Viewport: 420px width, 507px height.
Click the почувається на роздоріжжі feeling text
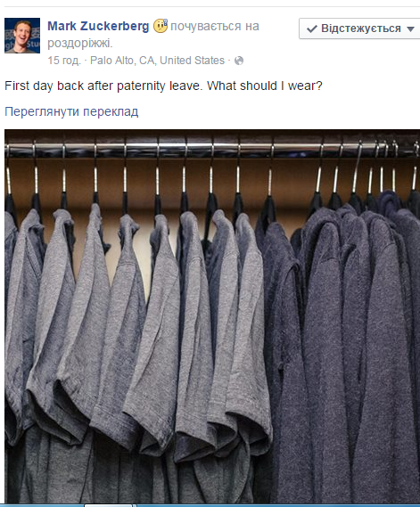[x=153, y=35]
